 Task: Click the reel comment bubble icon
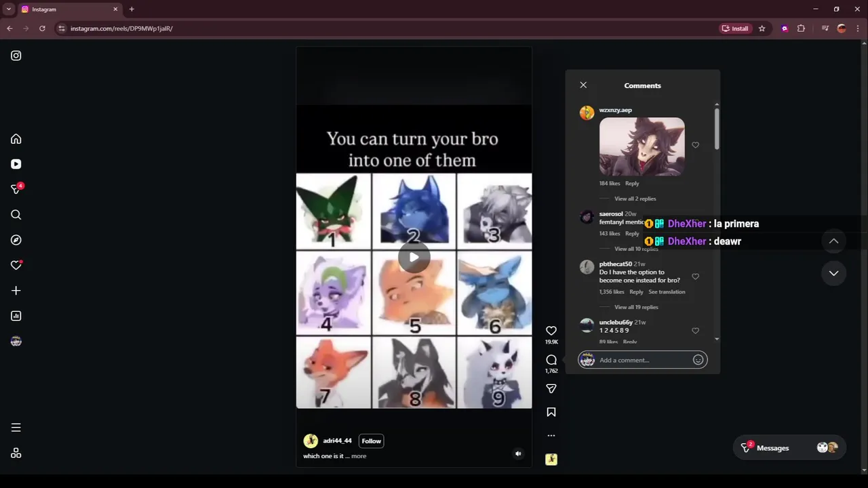[551, 360]
